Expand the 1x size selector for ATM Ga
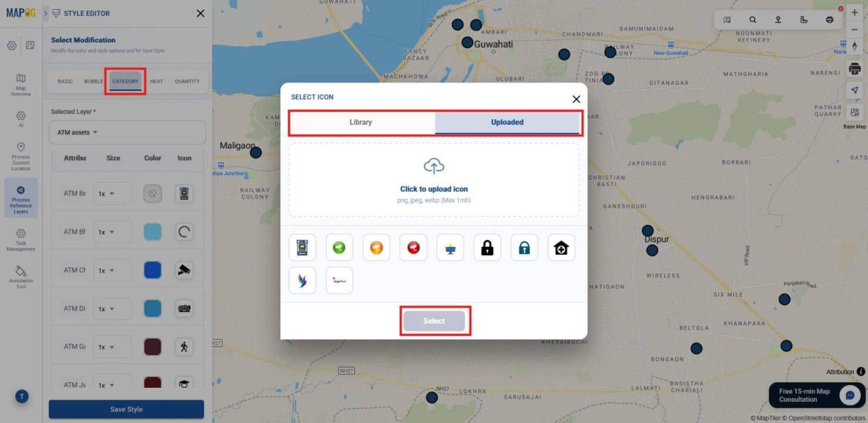This screenshot has width=868, height=423. click(x=112, y=347)
